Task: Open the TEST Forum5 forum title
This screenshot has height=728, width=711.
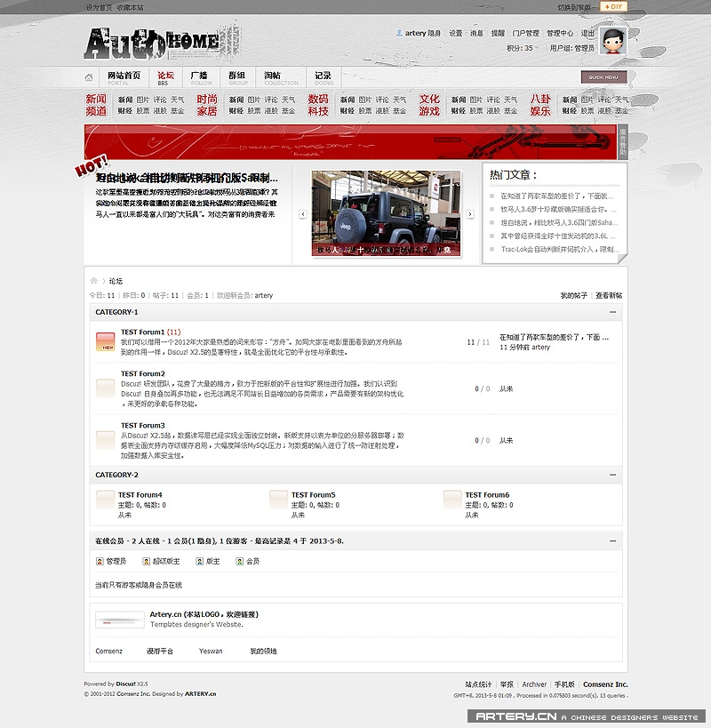Action: 313,495
